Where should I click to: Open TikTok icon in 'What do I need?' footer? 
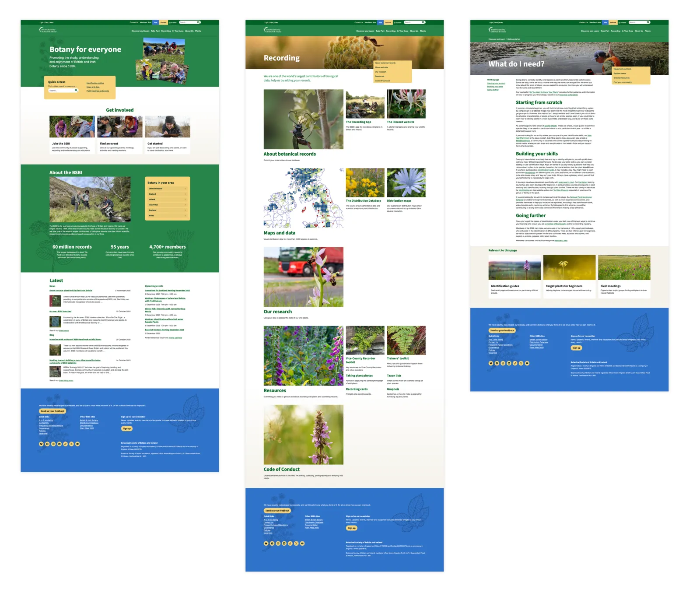[515, 363]
